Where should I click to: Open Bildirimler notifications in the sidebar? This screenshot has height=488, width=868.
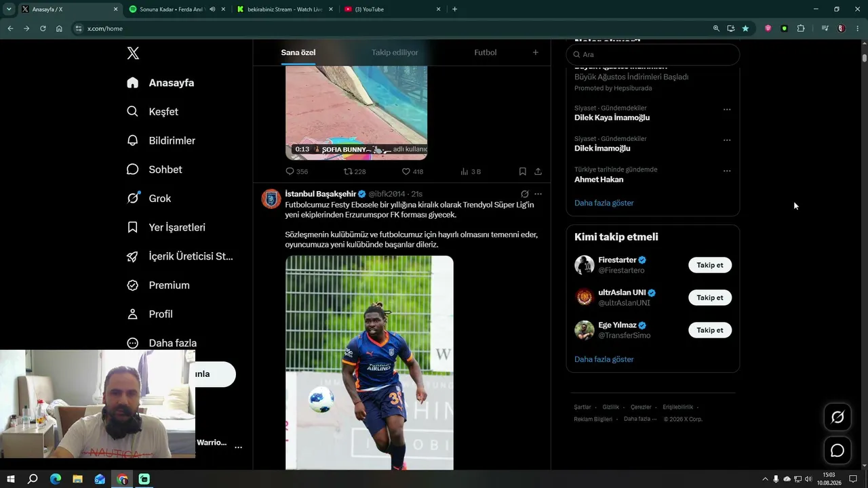click(x=161, y=140)
